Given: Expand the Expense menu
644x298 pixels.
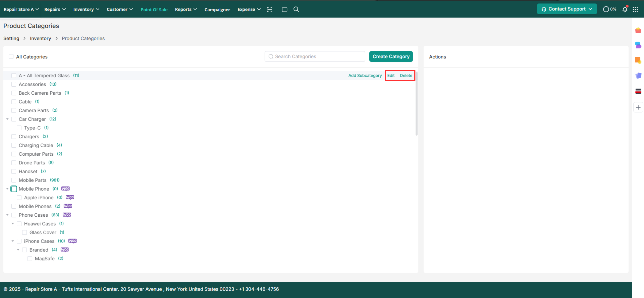Looking at the screenshot, I should [249, 9].
